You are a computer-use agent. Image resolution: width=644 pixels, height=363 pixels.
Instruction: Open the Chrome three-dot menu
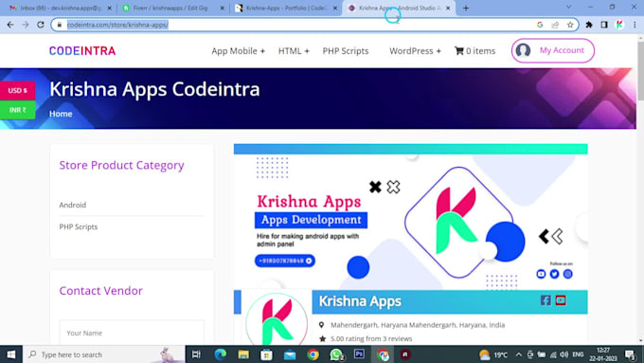point(635,25)
